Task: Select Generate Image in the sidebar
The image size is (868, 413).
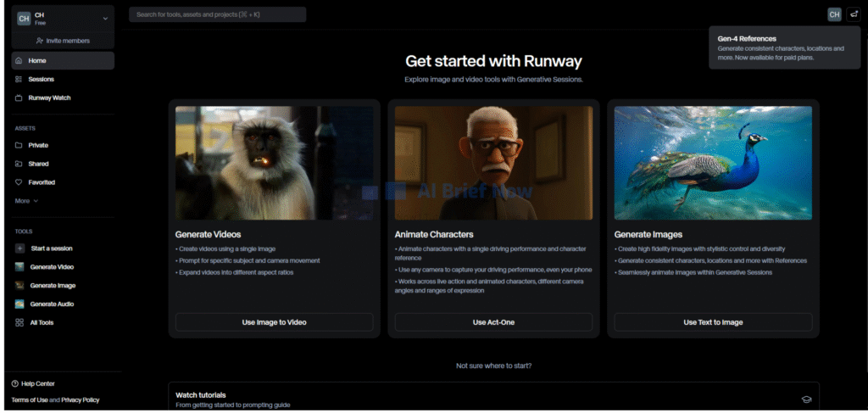Action: pyautogui.click(x=63, y=286)
